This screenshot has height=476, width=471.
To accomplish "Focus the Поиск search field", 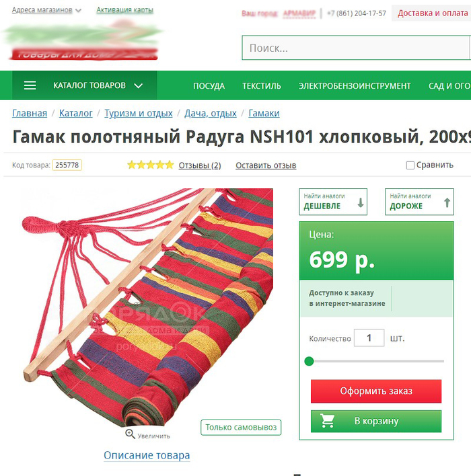I will pos(356,48).
